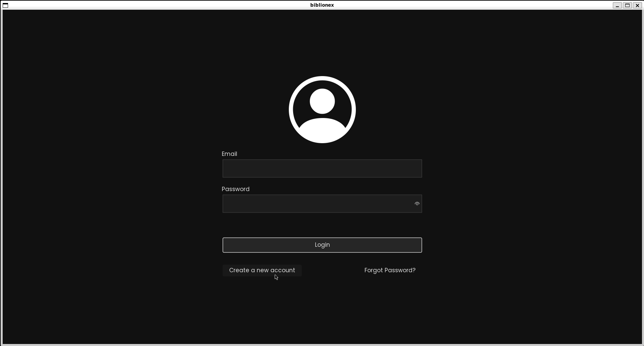The height and width of the screenshot is (346, 644).
Task: Close the biblionex window
Action: pos(637,5)
